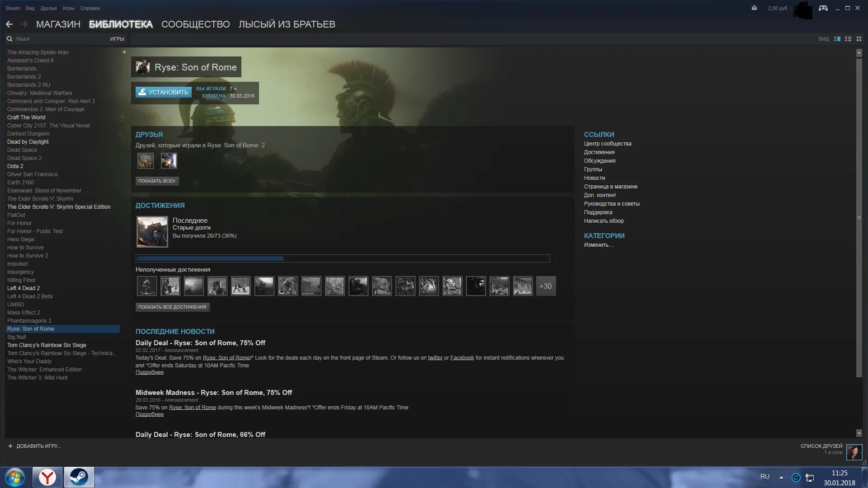Open the ИГРЫ library filter dropdown

[117, 39]
